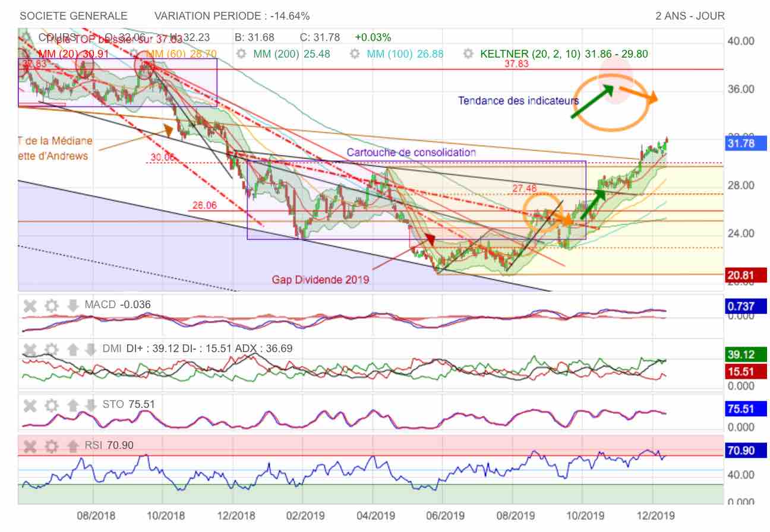Screen dimensions: 770x532
Task: Click the 31.78 current price badge
Action: coord(746,144)
